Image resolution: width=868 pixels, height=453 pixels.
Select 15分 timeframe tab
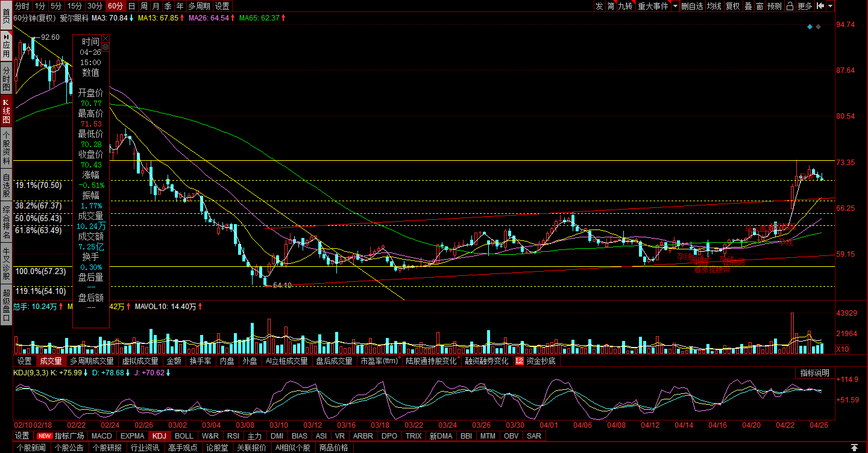pyautogui.click(x=75, y=6)
